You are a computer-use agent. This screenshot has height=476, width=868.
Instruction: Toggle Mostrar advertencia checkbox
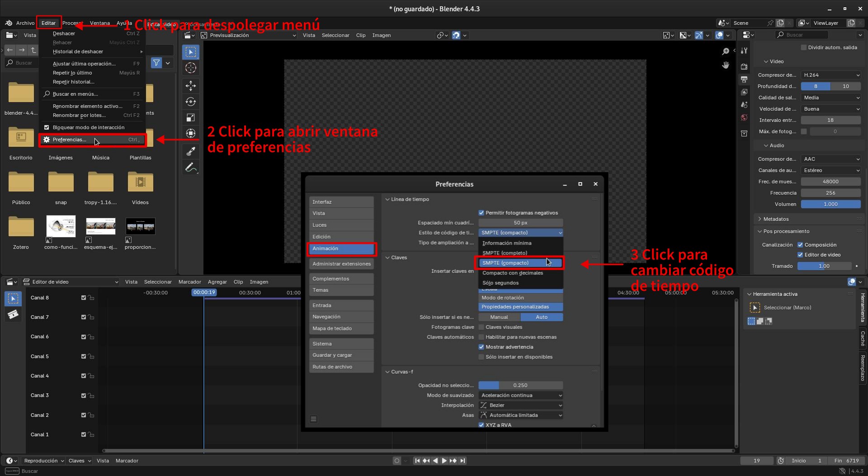click(x=481, y=347)
